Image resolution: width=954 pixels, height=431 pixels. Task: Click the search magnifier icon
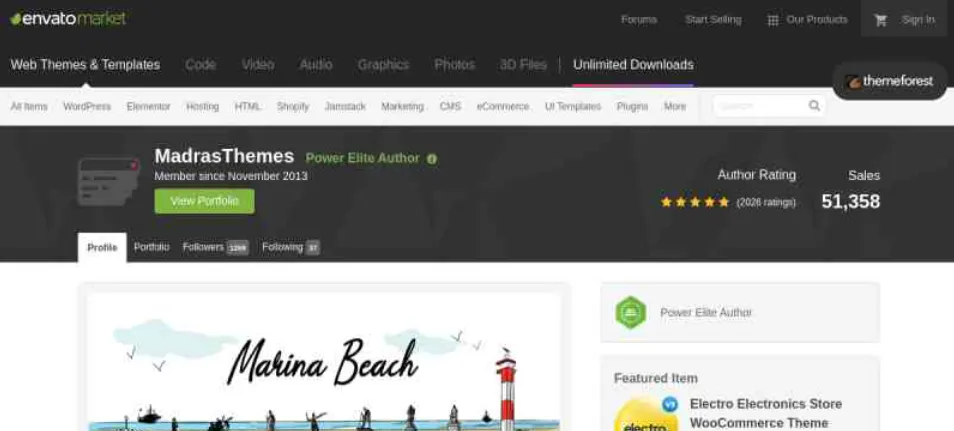pos(814,106)
